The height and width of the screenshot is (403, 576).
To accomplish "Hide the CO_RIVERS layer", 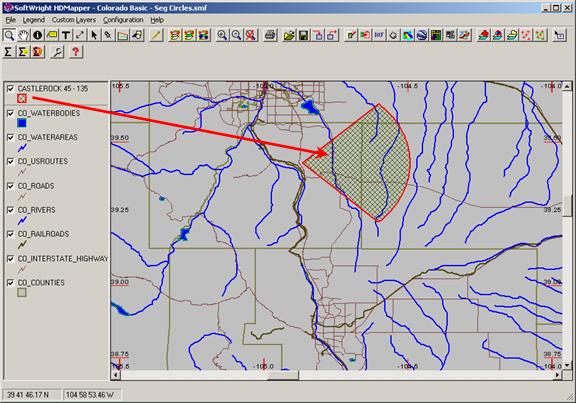I will (x=11, y=210).
